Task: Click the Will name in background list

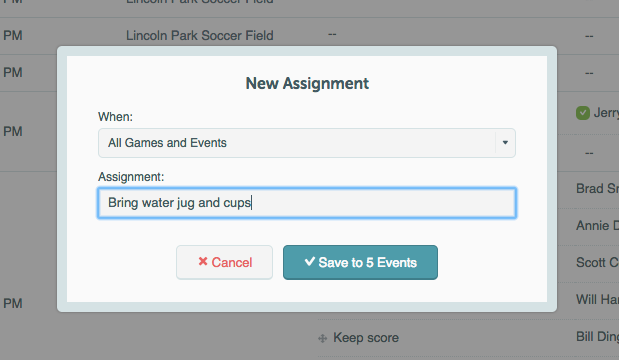Action: point(597,300)
